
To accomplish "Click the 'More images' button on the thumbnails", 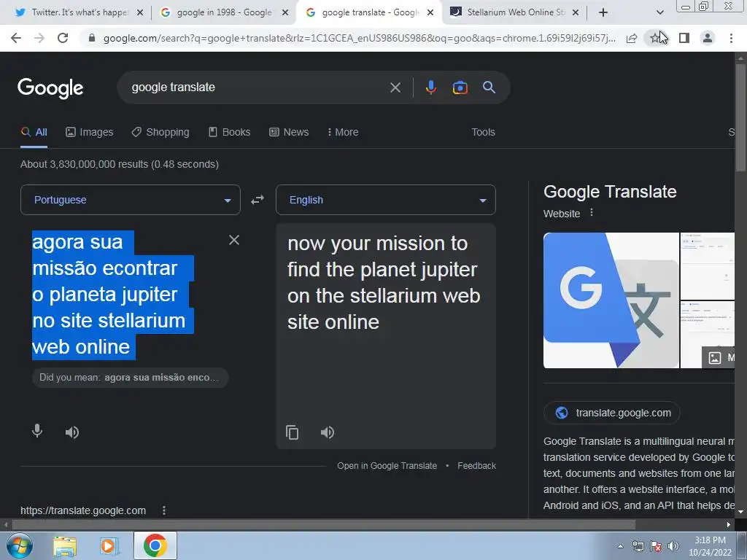I will 719,357.
